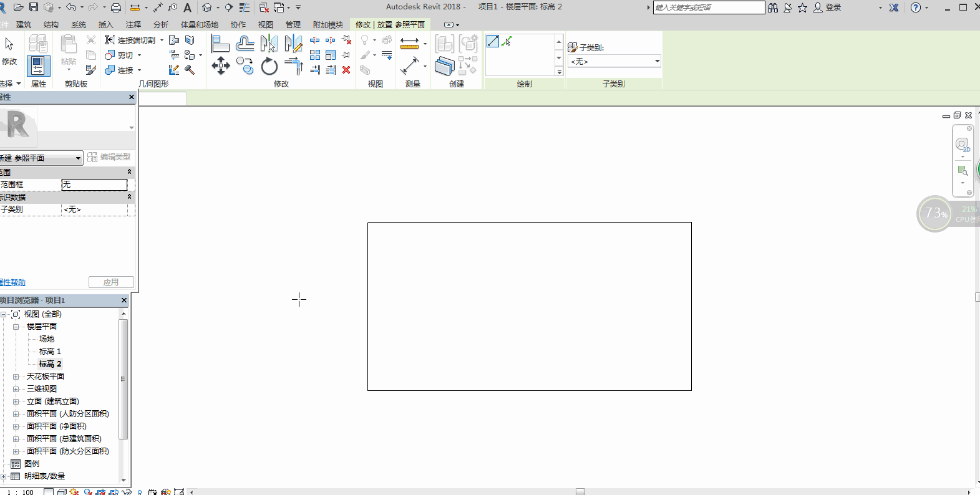Select the Line draw tool
Viewport: 980px width, 495px height.
[493, 42]
